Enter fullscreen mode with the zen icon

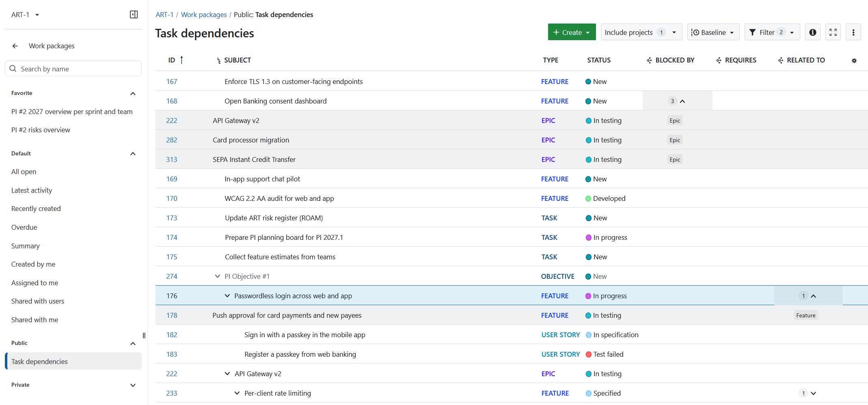coord(833,32)
